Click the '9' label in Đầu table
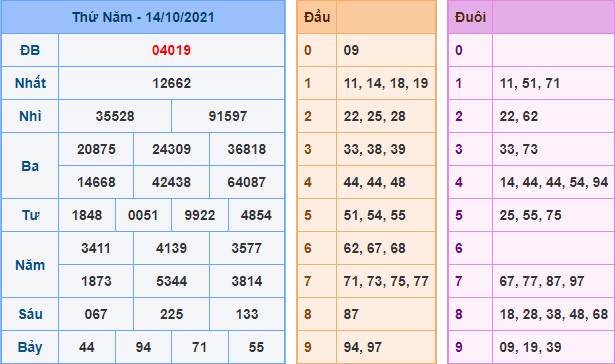The image size is (615, 364). click(x=308, y=347)
